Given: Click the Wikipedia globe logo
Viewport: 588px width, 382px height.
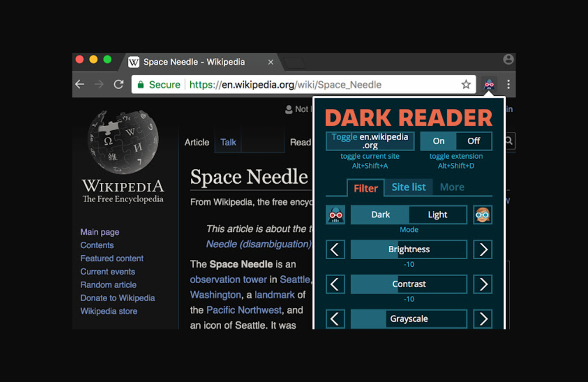Looking at the screenshot, I should pyautogui.click(x=123, y=142).
